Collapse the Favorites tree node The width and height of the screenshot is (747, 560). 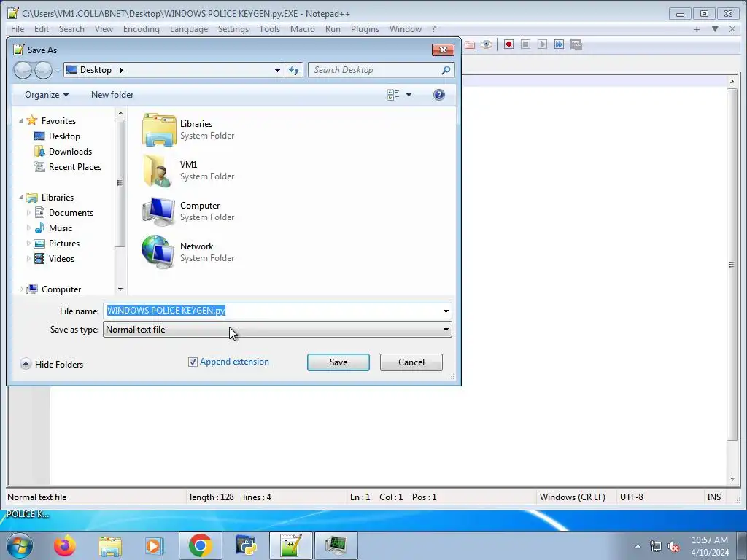click(21, 121)
